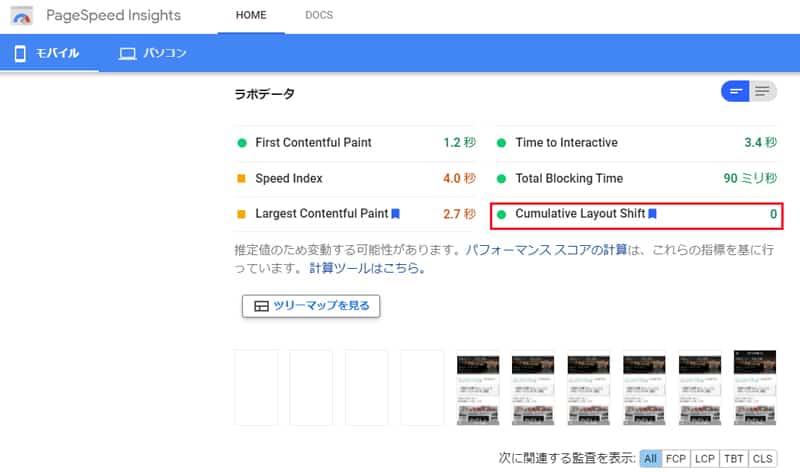Click the last filmstrip screenshot thumbnail
Screen dimensions: 800x472
(755, 387)
